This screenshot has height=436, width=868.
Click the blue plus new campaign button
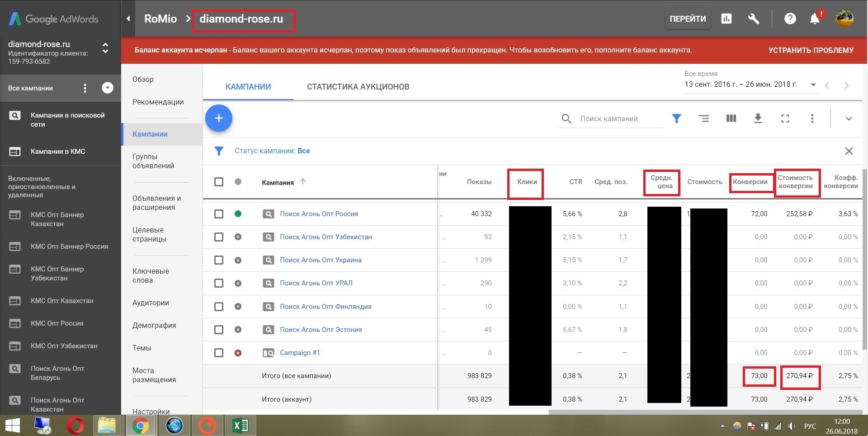coord(219,118)
